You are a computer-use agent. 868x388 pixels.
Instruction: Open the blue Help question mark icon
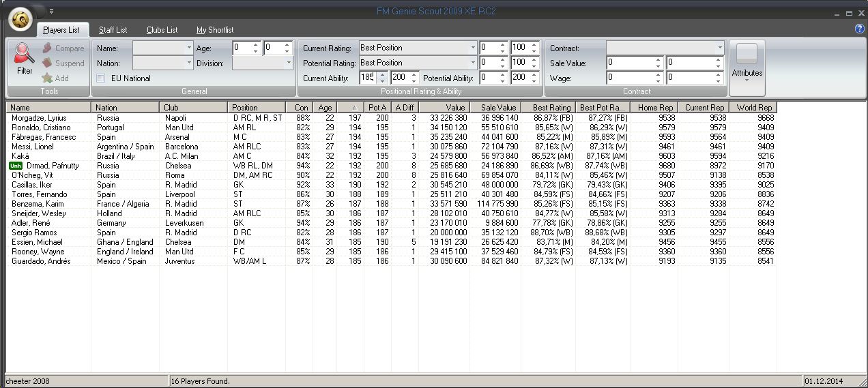pyautogui.click(x=859, y=29)
